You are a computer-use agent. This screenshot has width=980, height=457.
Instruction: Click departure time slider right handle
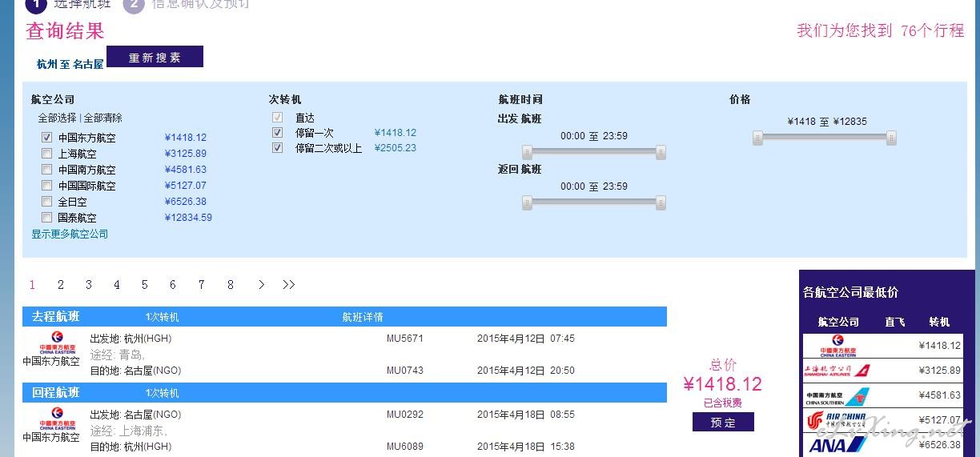[661, 152]
